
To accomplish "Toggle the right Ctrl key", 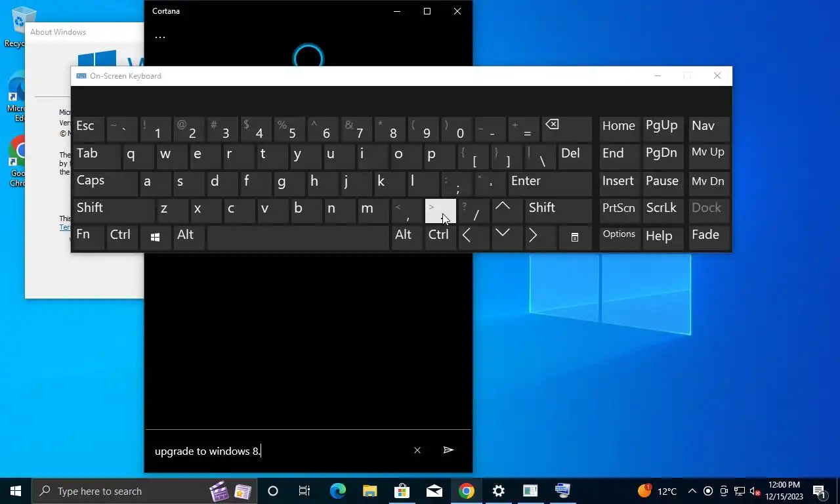I will pyautogui.click(x=440, y=238).
